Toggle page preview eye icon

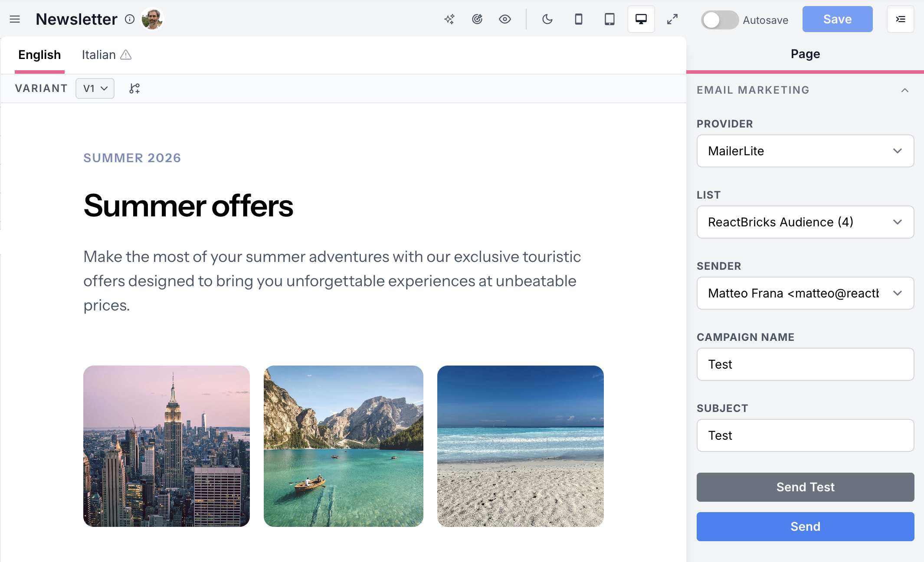click(505, 19)
